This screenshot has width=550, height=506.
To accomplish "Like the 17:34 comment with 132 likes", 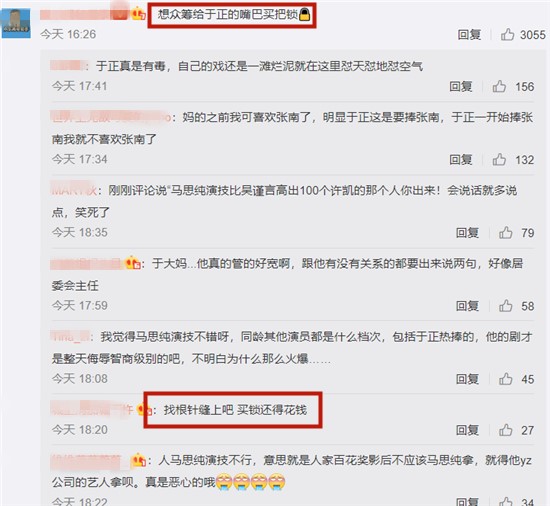I will pos(499,160).
